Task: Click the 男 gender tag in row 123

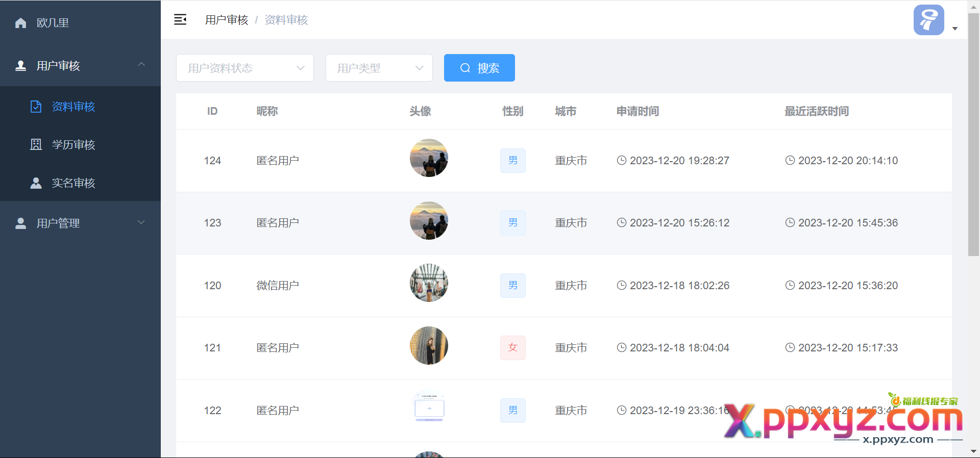Action: [x=513, y=223]
